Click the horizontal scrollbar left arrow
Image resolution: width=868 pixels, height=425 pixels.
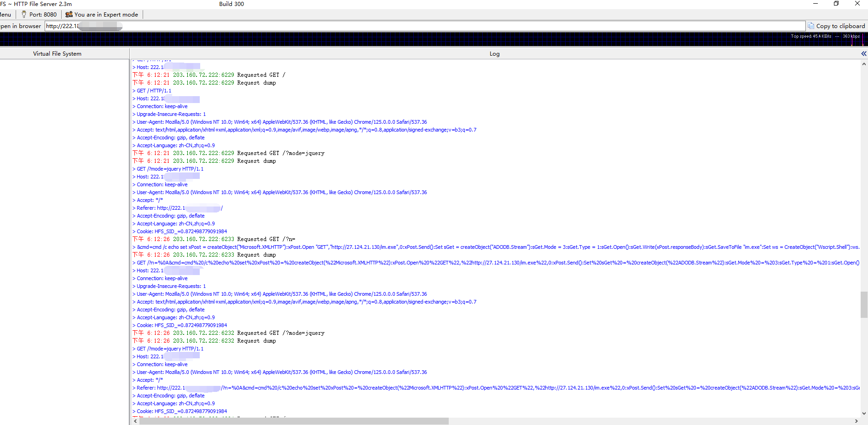(x=135, y=421)
